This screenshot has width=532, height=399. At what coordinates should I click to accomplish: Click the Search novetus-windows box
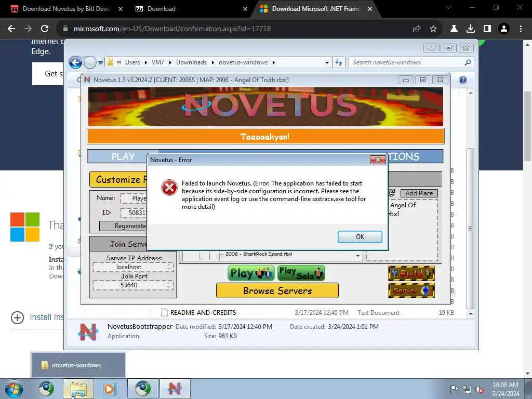pyautogui.click(x=411, y=62)
